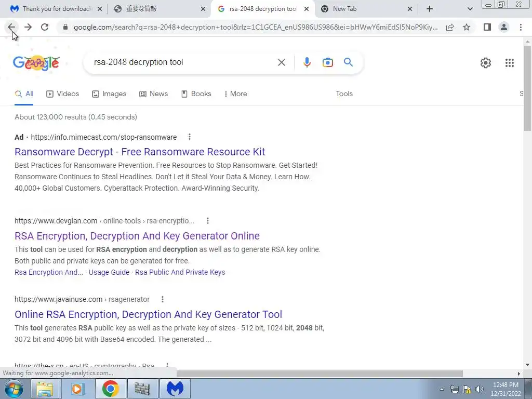Screen dimensions: 532x399
Task: Click the mimecast.com/stop-ransomware ad URL
Action: pos(104,137)
